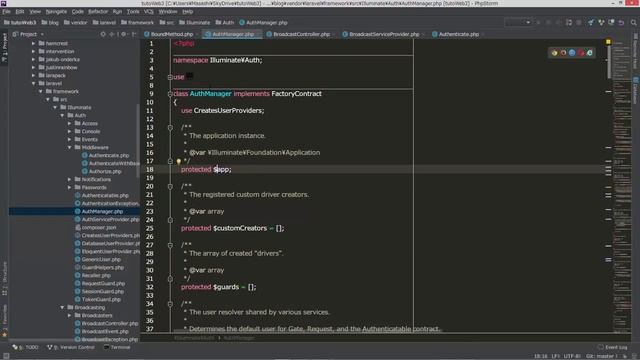
Task: Click the quick-fix lightbulb on line 17
Action: (x=178, y=161)
